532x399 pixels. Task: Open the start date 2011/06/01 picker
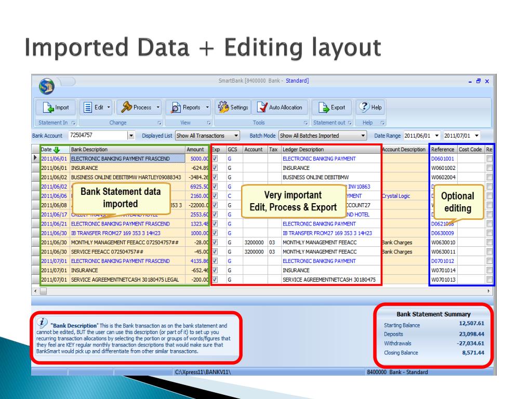(437, 136)
